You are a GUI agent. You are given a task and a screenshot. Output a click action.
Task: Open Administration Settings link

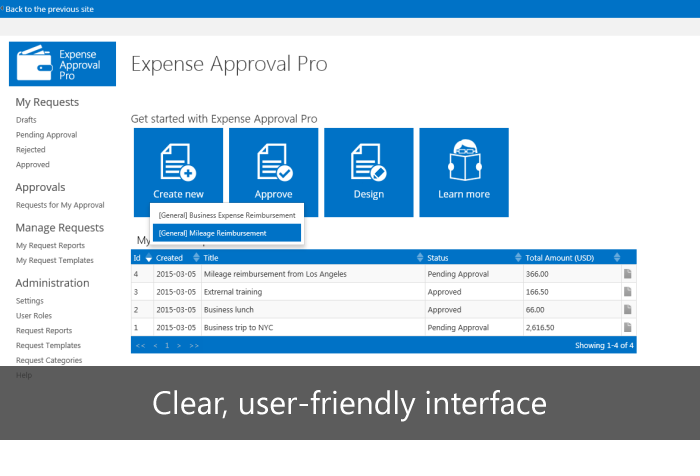(30, 301)
